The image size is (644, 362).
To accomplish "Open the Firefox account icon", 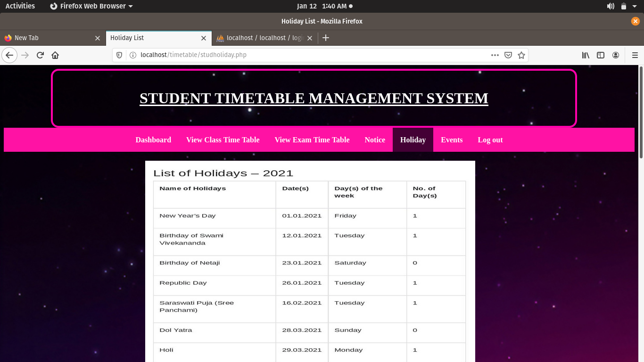I will 615,55.
